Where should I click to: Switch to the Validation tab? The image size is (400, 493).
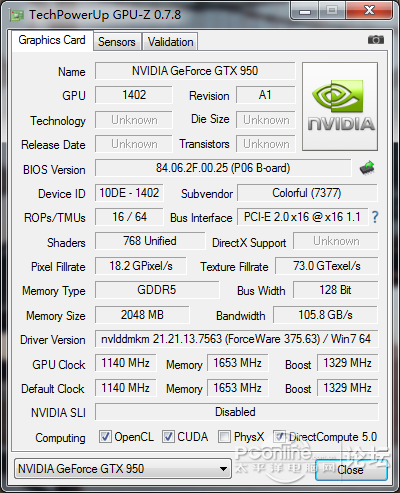(x=170, y=42)
